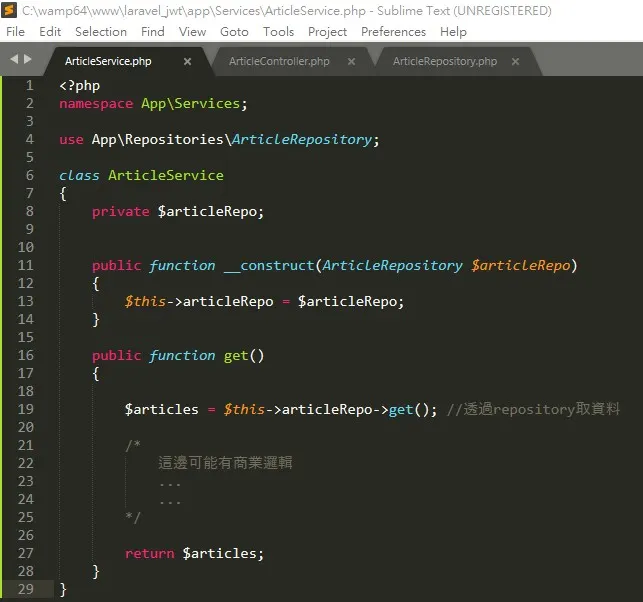Click the '<?php' opening tag
The height and width of the screenshot is (602, 643).
point(80,86)
